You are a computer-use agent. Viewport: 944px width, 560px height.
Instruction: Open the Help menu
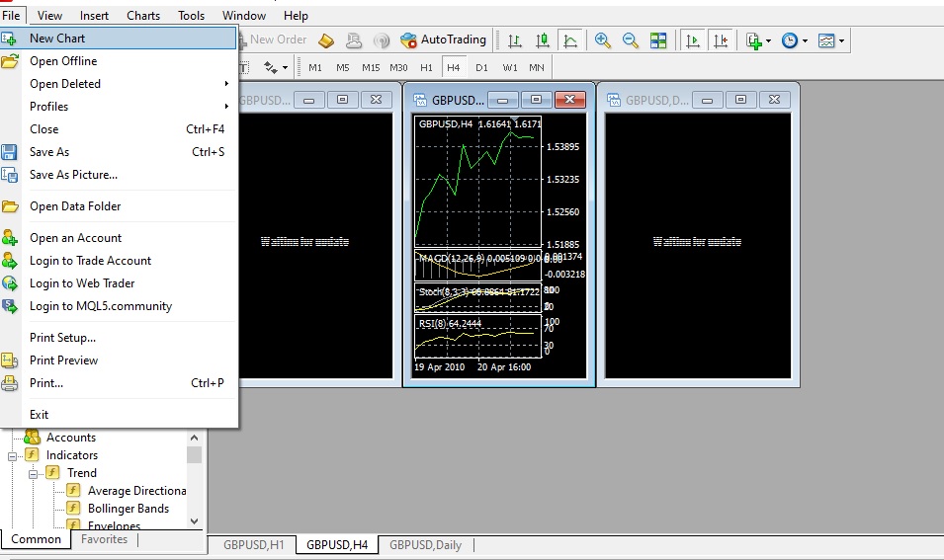click(x=296, y=16)
